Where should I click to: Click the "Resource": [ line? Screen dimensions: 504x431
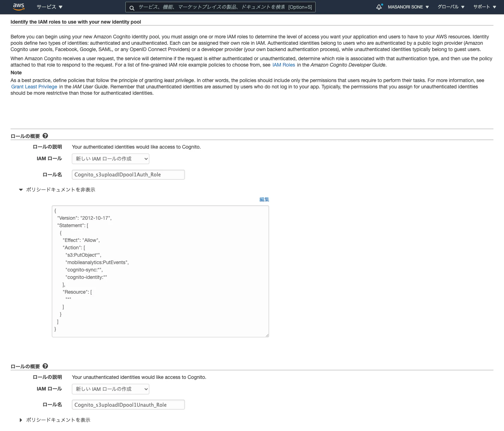click(77, 292)
